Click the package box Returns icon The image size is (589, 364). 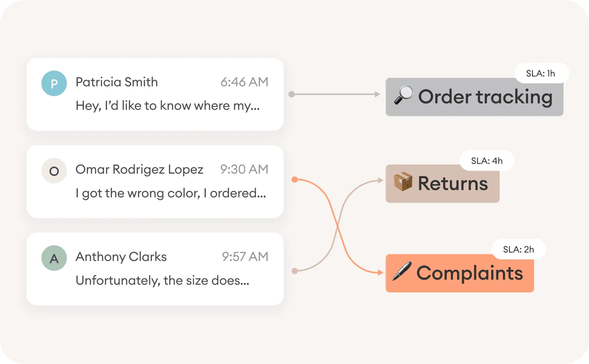[403, 182]
